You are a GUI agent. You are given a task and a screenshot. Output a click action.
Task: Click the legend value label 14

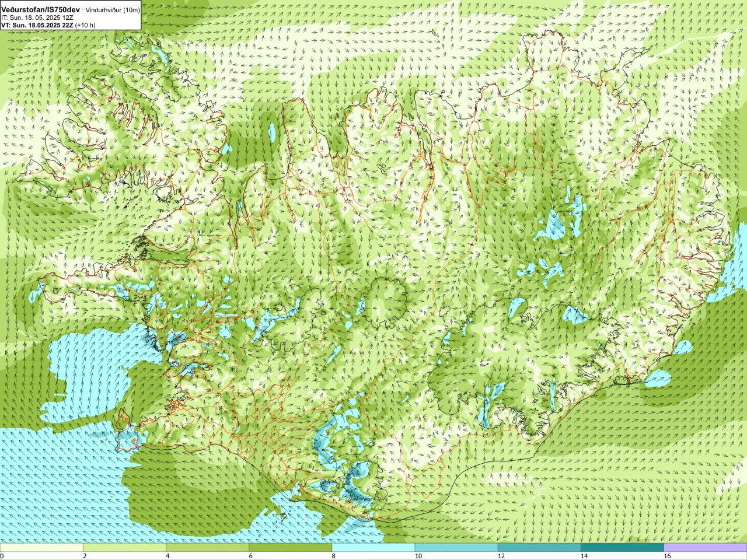(x=584, y=556)
